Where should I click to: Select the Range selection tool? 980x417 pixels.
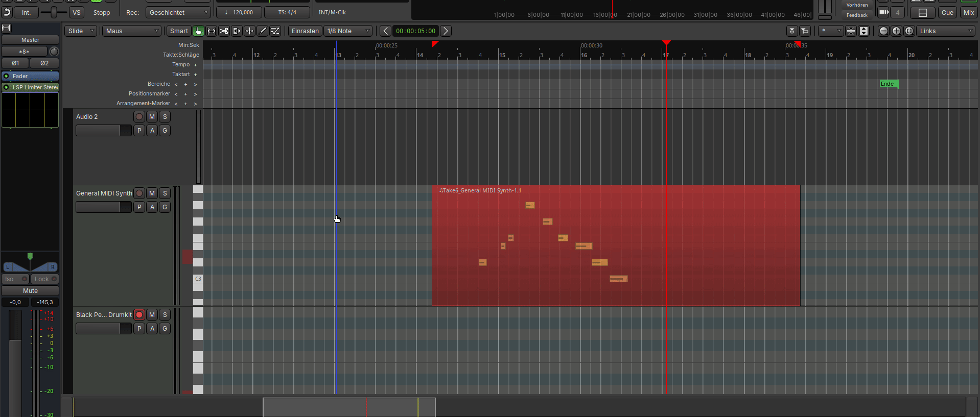click(211, 31)
